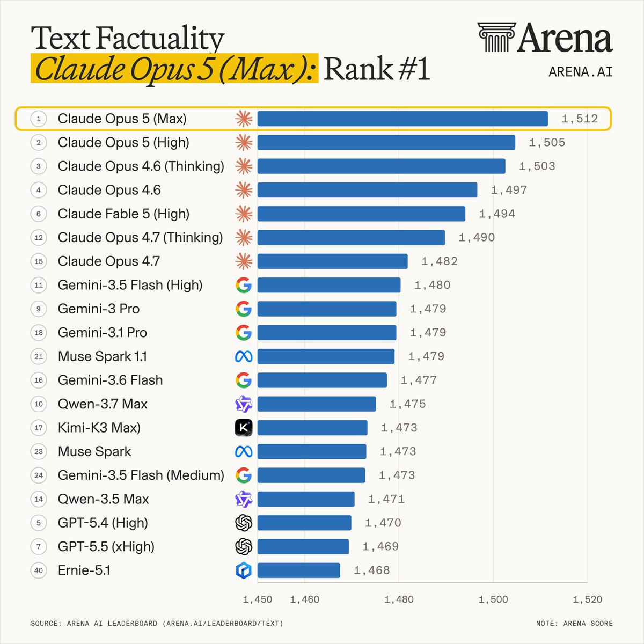
Task: Click the blue bar for Claude Opus 5 (High)
Action: (x=386, y=142)
